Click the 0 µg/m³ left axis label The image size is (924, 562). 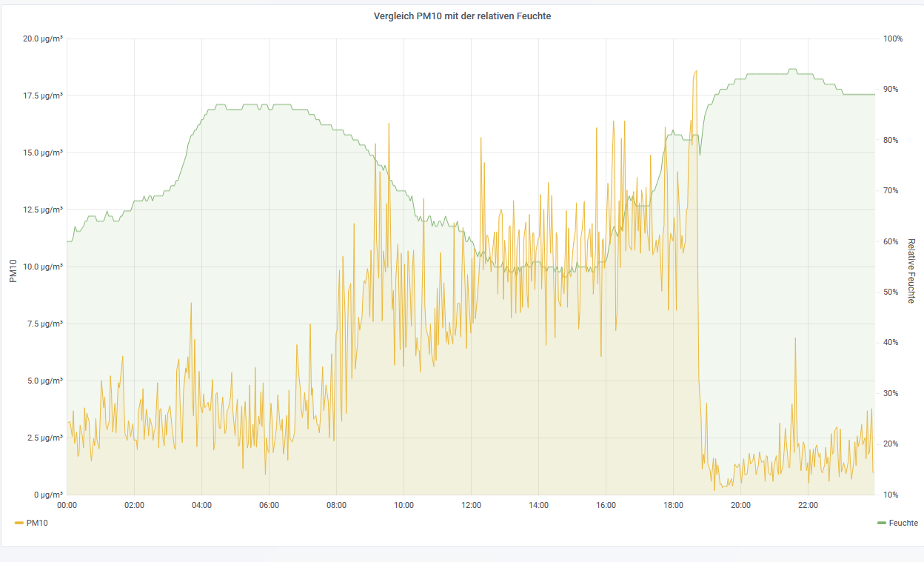[47, 495]
